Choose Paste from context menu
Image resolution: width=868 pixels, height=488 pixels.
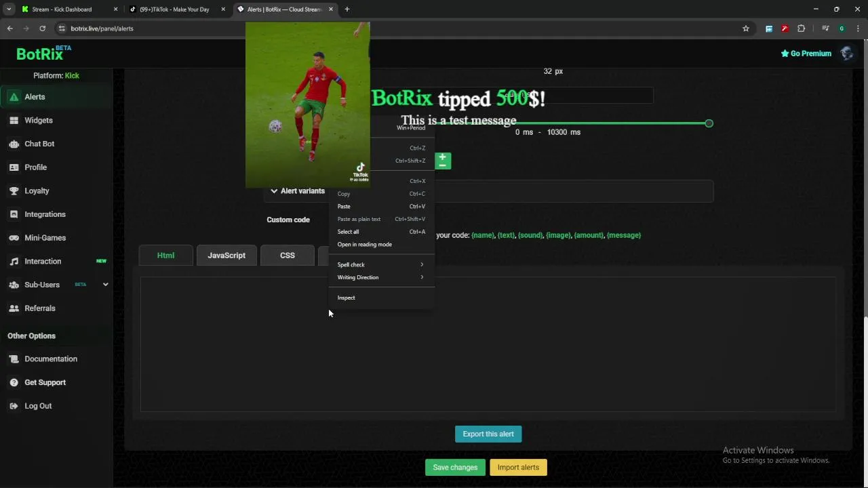381,207
